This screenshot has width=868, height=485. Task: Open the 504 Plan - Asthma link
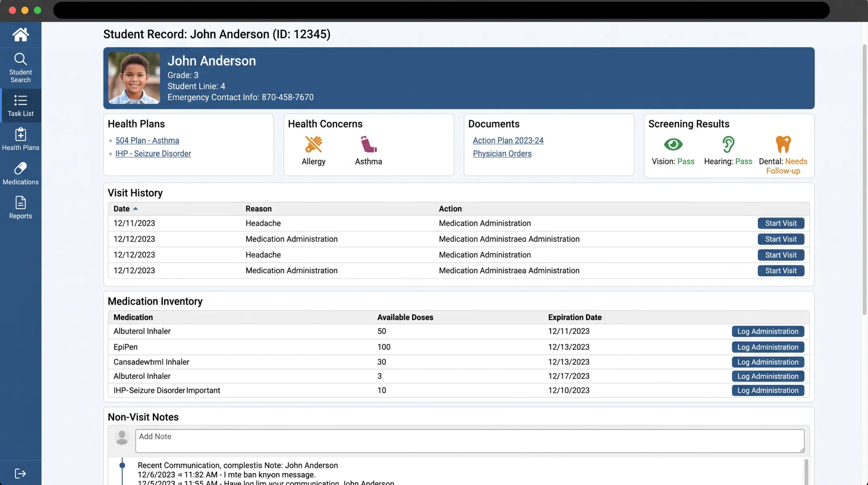click(147, 140)
